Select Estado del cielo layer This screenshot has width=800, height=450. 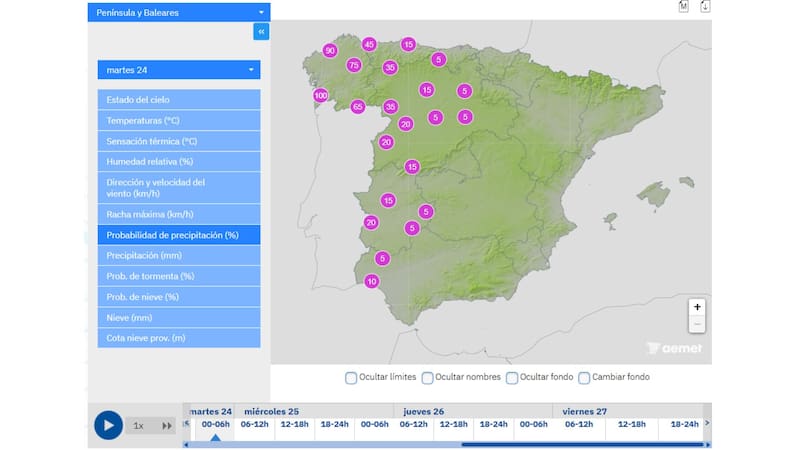[179, 99]
